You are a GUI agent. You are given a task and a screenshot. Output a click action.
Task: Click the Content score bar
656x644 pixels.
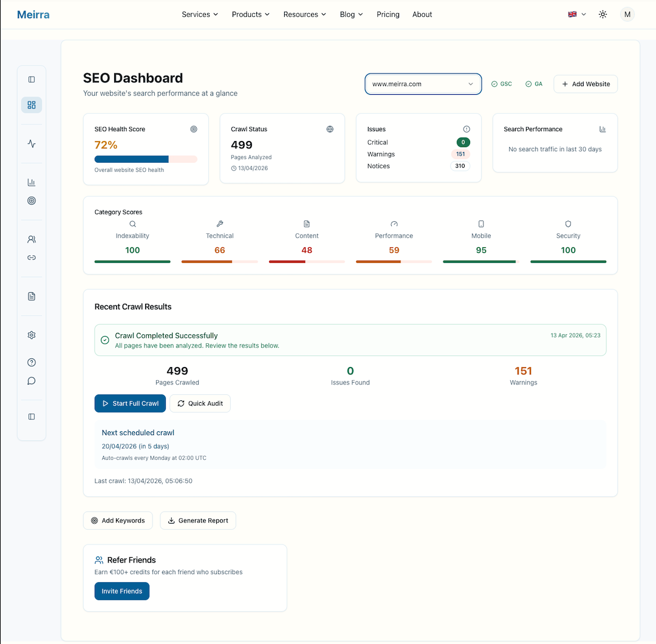pyautogui.click(x=307, y=261)
